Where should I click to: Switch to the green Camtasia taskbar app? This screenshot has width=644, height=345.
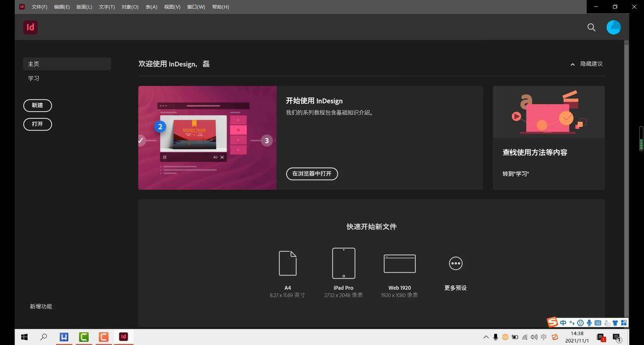click(84, 337)
